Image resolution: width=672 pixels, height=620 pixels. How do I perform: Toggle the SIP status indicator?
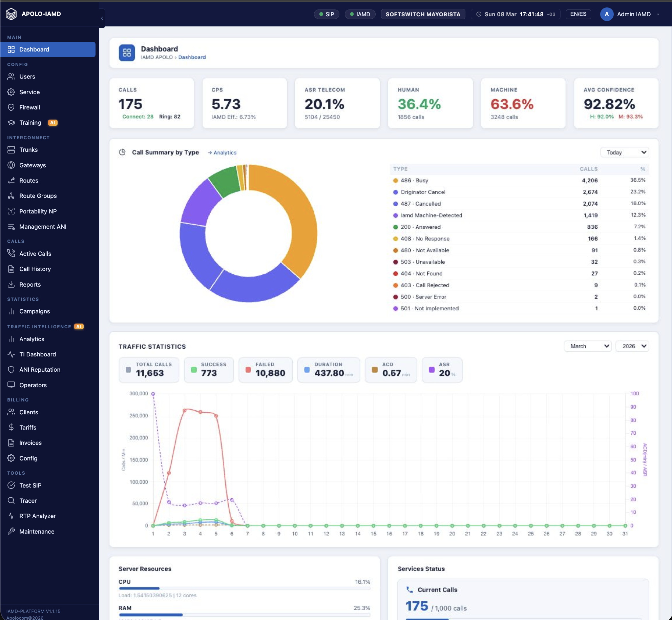[326, 14]
